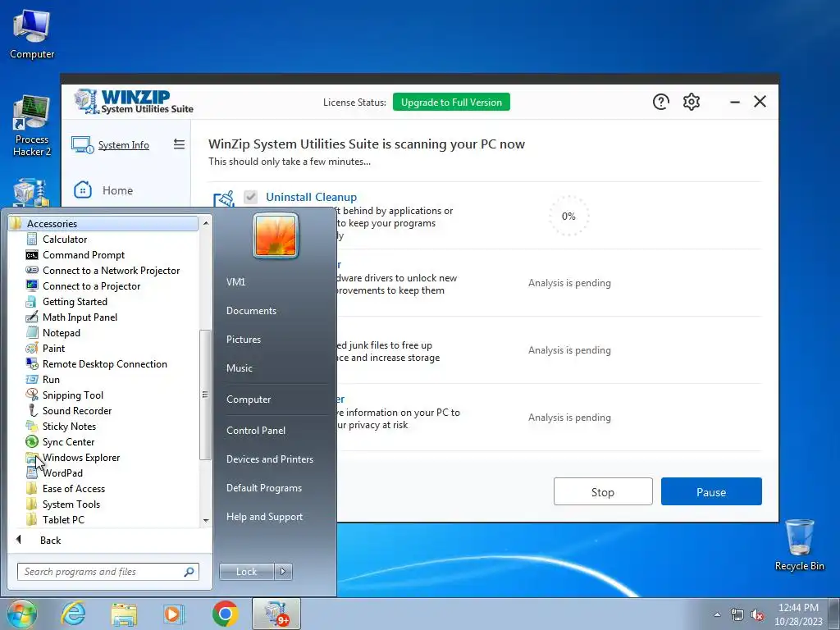Open Getting Started
840x630 pixels.
click(75, 302)
